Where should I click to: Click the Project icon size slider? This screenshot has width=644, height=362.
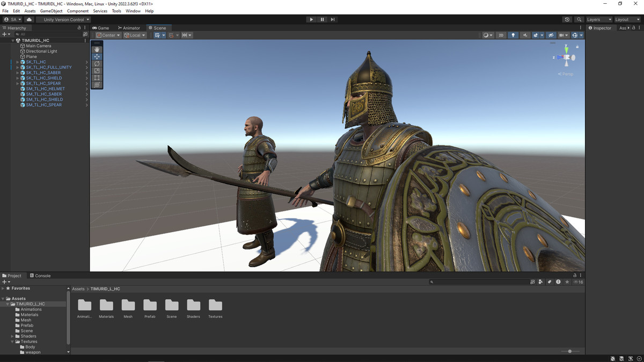pos(570,351)
